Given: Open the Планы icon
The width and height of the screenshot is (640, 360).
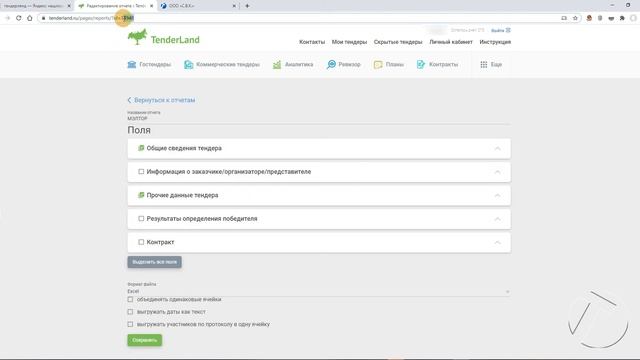Looking at the screenshot, I should click(378, 64).
